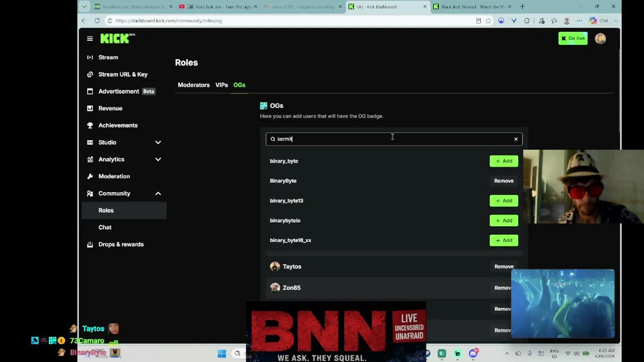Remove Taytos from the OG list
Screen dimensions: 644x362
(504, 266)
